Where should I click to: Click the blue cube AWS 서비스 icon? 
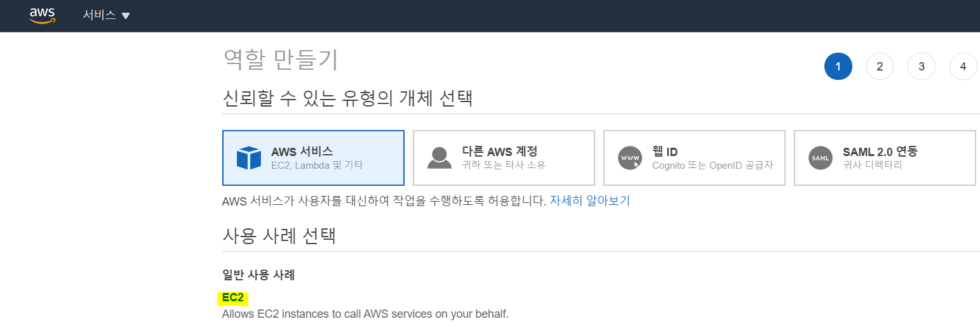(x=249, y=158)
